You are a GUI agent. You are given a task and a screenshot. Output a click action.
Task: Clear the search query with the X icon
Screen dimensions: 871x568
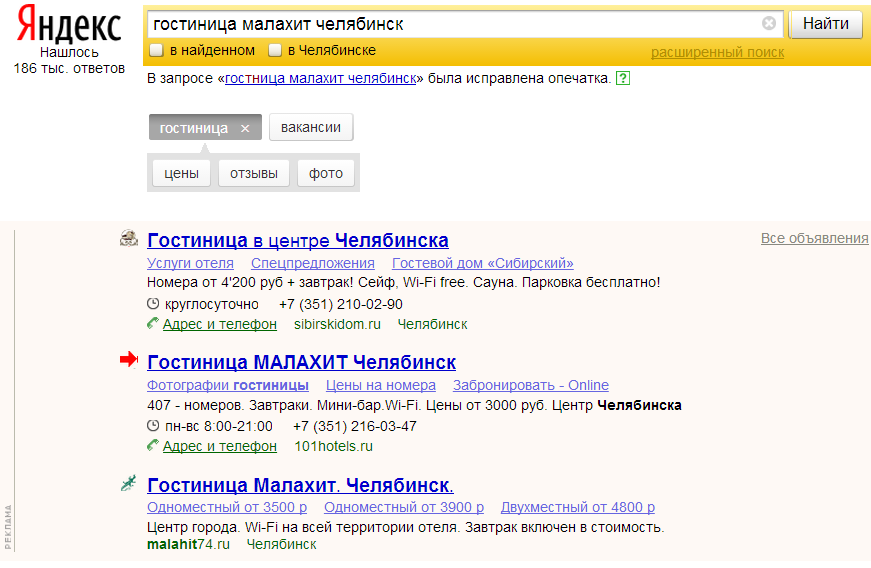click(769, 23)
